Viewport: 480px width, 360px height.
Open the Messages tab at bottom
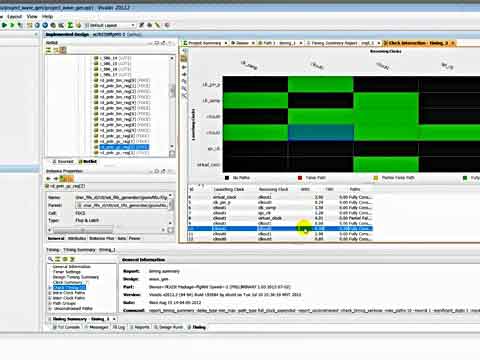point(97,327)
